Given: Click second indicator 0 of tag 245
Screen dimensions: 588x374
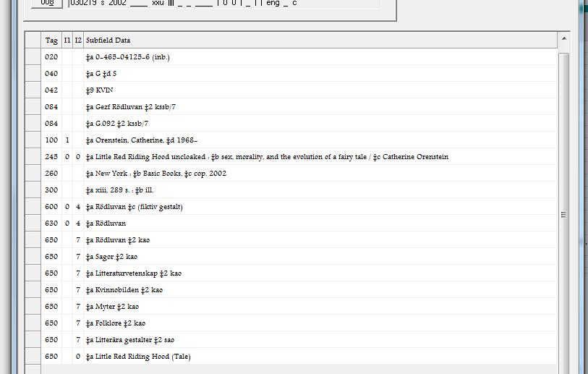Looking at the screenshot, I should 78,157.
